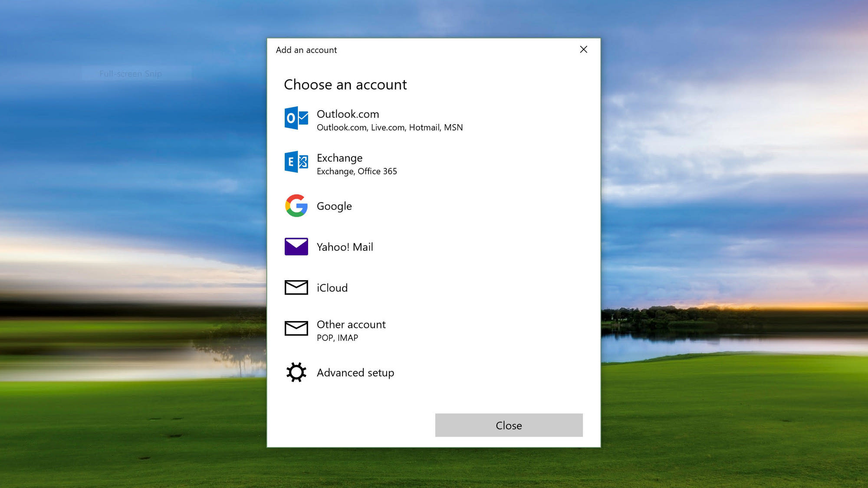Open Advanced setup option

click(434, 373)
